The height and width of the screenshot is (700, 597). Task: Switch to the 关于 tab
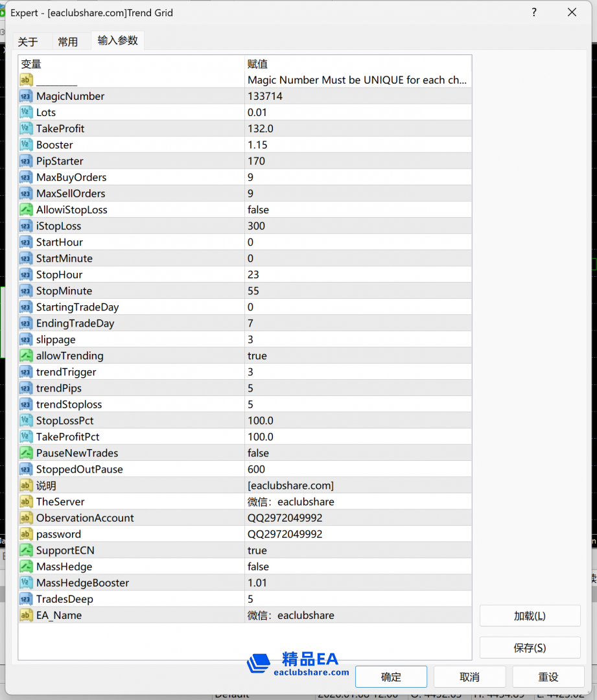coord(28,41)
